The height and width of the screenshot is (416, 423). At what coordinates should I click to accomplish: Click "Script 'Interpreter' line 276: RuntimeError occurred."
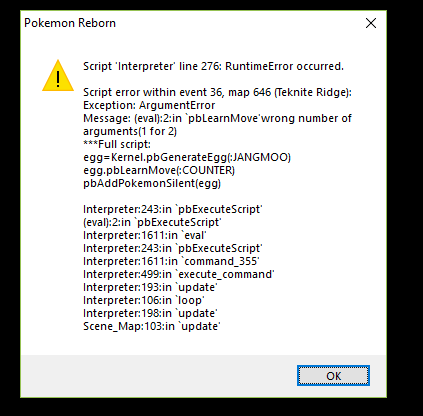(213, 66)
